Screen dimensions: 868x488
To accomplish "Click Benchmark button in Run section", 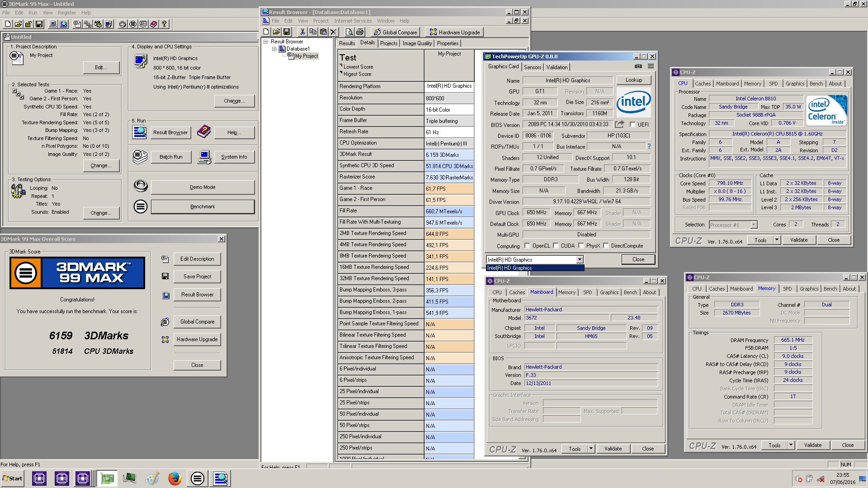I will point(203,206).
